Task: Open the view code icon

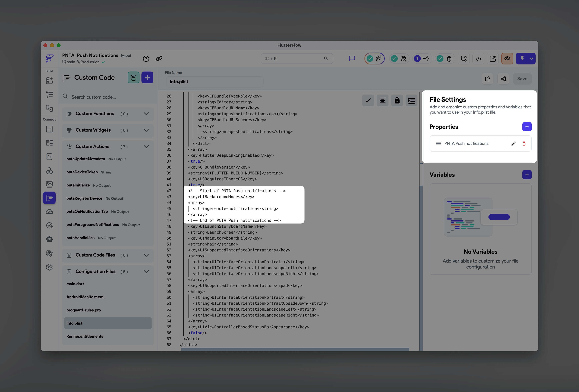Action: point(478,59)
